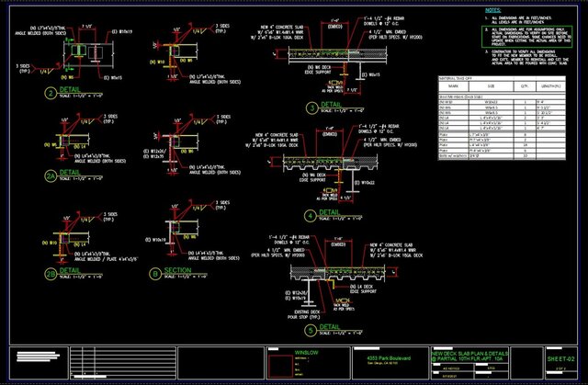Select the WINSLOW name in title block

306,353
